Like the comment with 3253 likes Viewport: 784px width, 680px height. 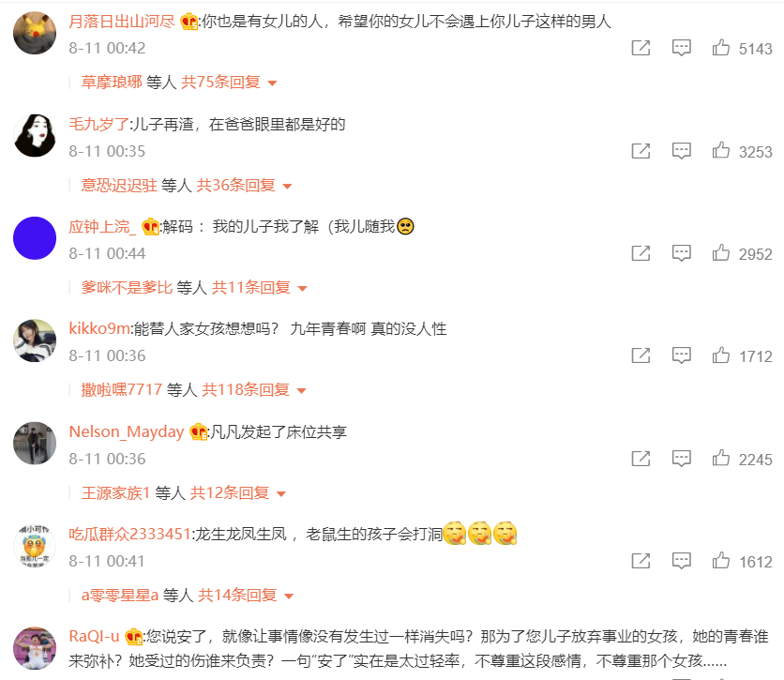click(x=721, y=150)
